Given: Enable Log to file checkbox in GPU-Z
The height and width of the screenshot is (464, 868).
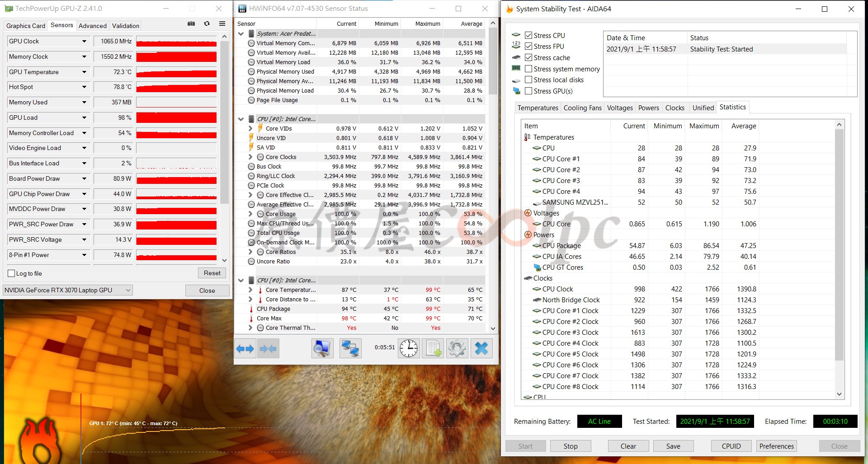Looking at the screenshot, I should (11, 273).
